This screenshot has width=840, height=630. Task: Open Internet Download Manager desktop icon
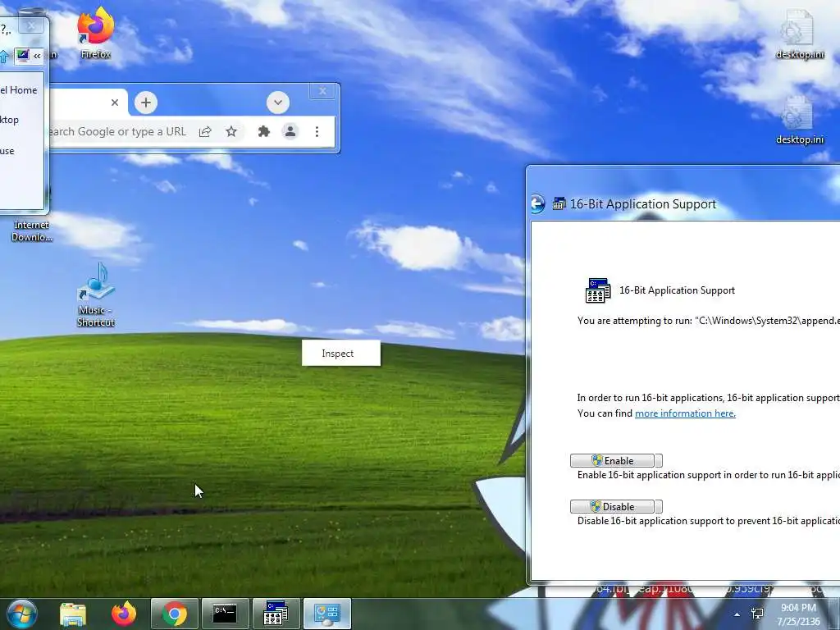point(31,231)
